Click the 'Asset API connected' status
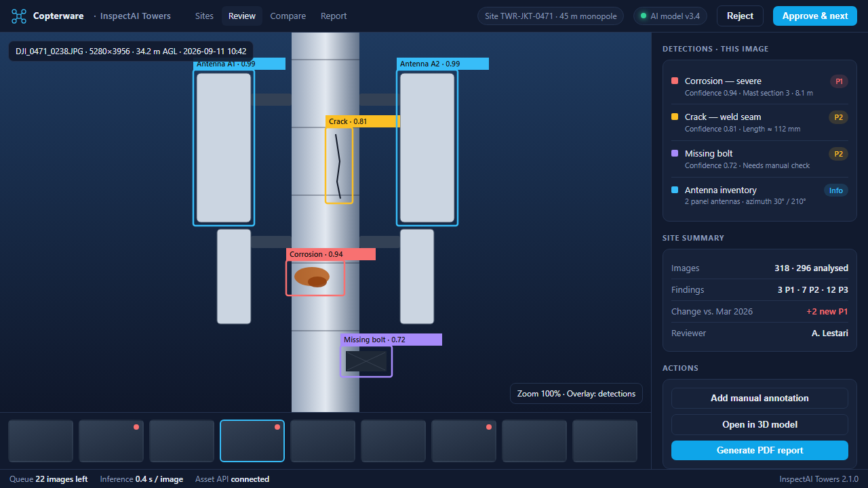This screenshot has height=488, width=868. click(233, 479)
